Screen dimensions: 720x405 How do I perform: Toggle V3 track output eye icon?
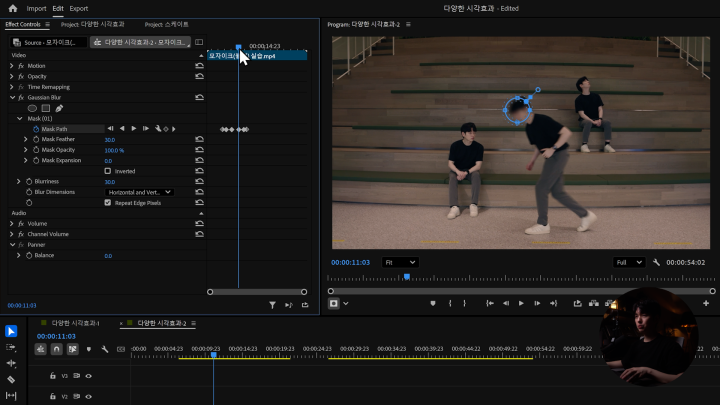[x=88, y=376]
